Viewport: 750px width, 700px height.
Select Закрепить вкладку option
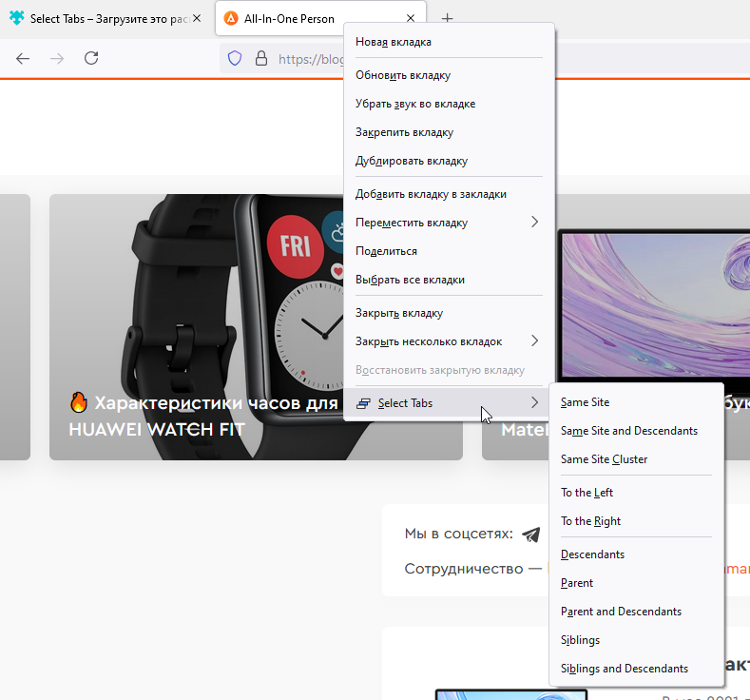pyautogui.click(x=449, y=132)
